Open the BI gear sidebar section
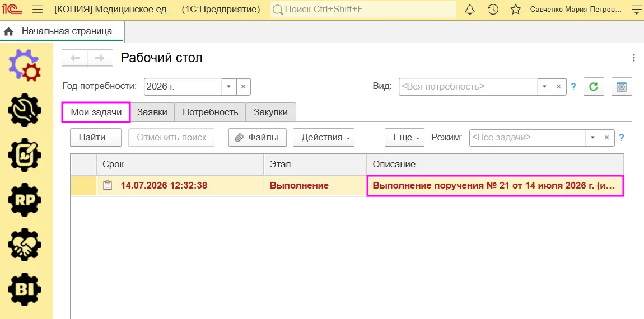 coord(25,289)
